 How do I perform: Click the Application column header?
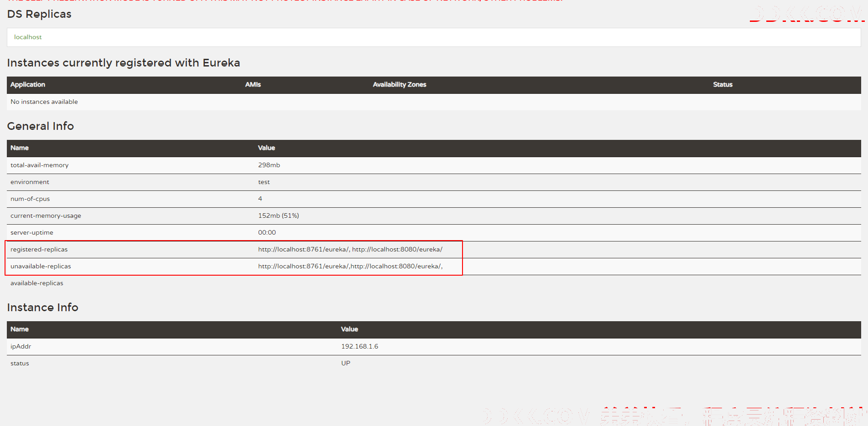coord(28,85)
